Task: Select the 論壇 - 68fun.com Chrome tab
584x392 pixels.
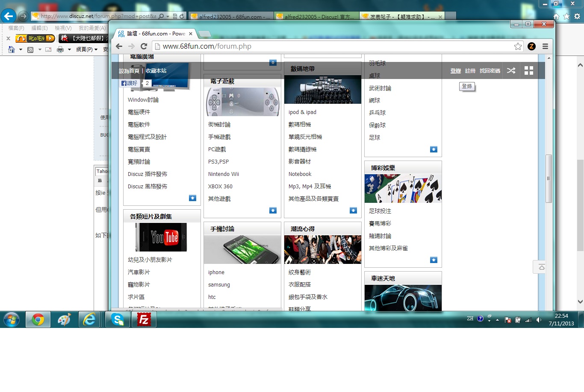Action: pos(155,33)
